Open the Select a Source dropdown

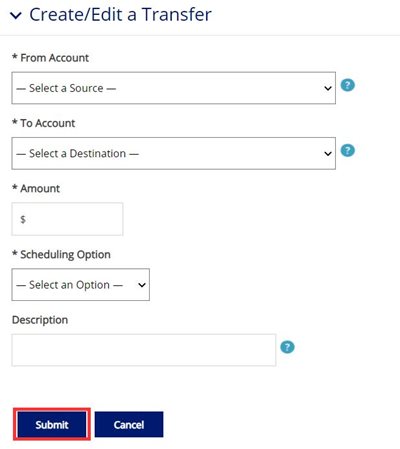pos(173,88)
